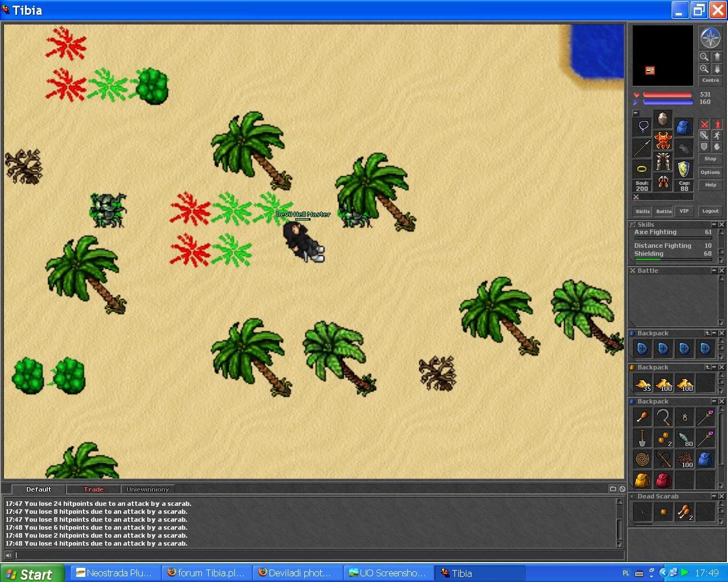
Task: Minimize the gold Backpack panel
Action: pos(714,367)
